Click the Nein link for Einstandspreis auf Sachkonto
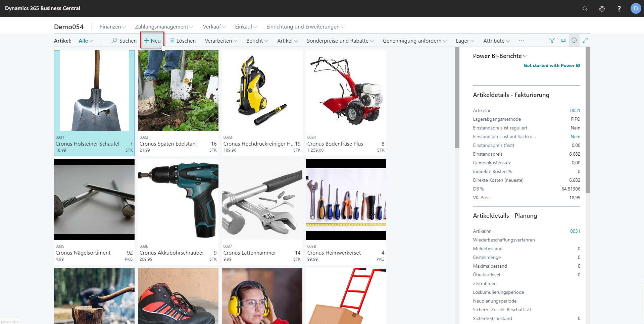Image resolution: width=644 pixels, height=324 pixels. click(x=575, y=137)
